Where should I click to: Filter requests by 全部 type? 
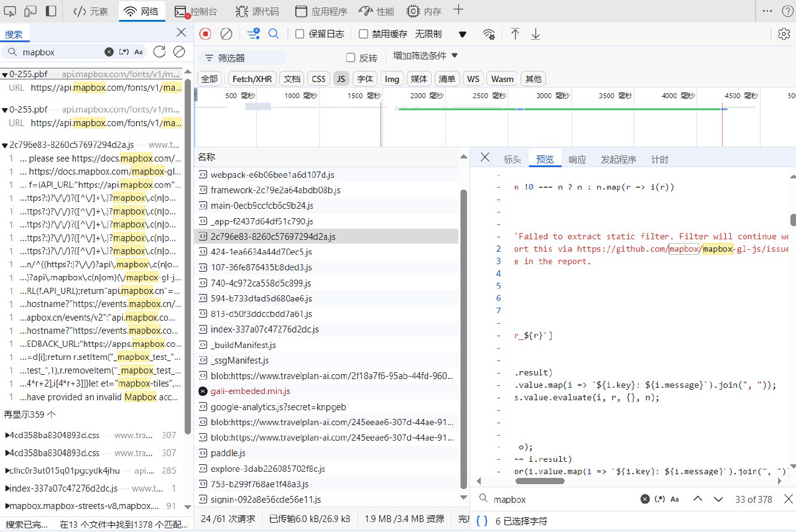210,79
